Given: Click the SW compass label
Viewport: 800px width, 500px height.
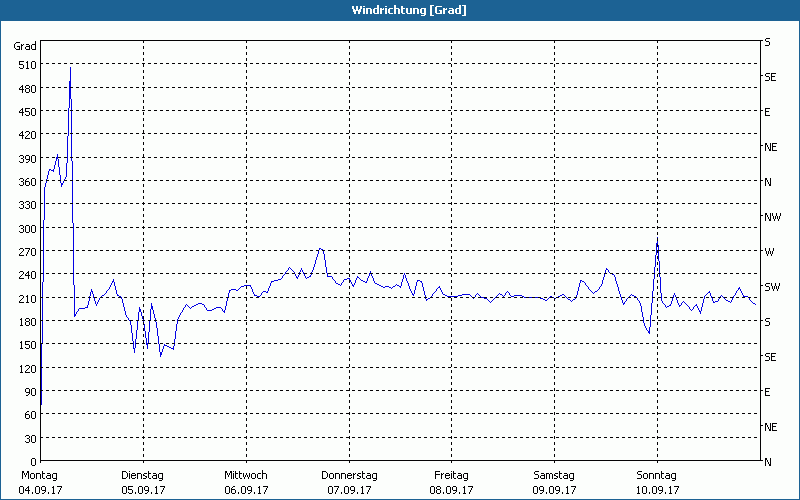Looking at the screenshot, I should pos(772,287).
